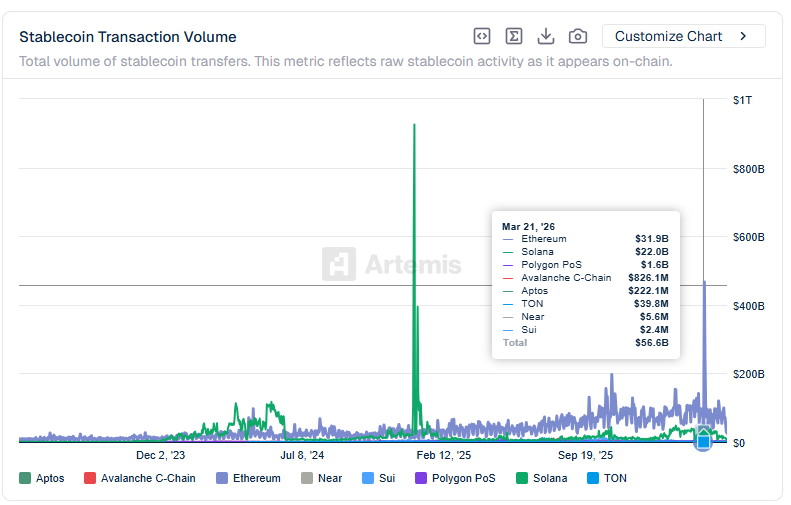The height and width of the screenshot is (505, 791).
Task: Toggle TON series in the legend
Action: (607, 478)
